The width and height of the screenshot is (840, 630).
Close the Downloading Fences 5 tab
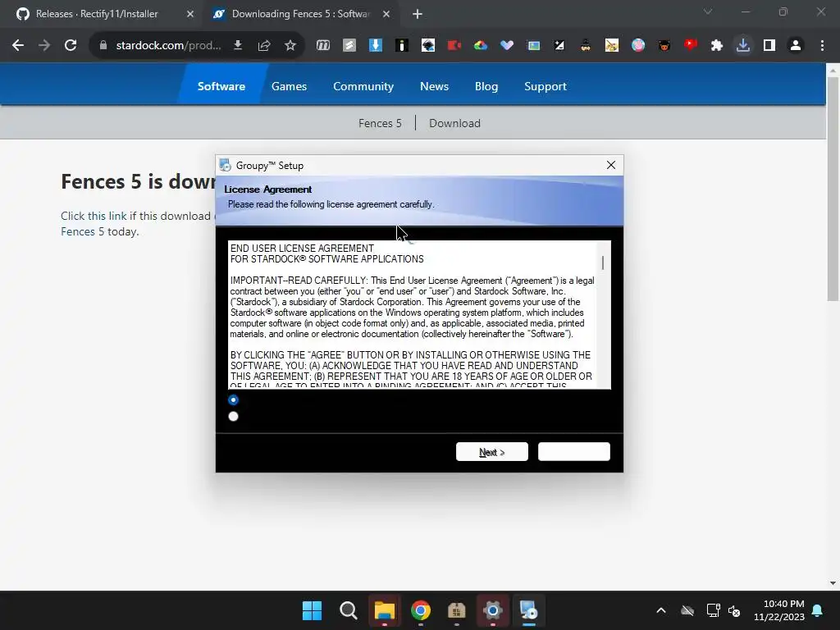[386, 14]
